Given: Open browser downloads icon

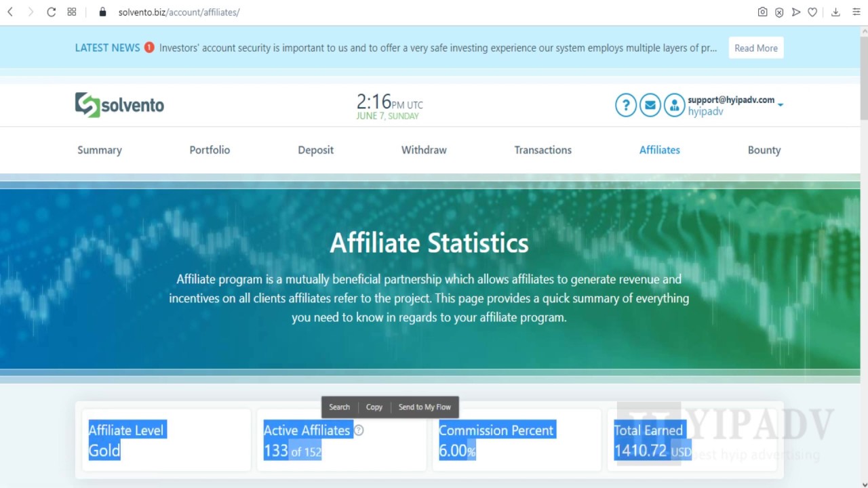Looking at the screenshot, I should pos(835,12).
